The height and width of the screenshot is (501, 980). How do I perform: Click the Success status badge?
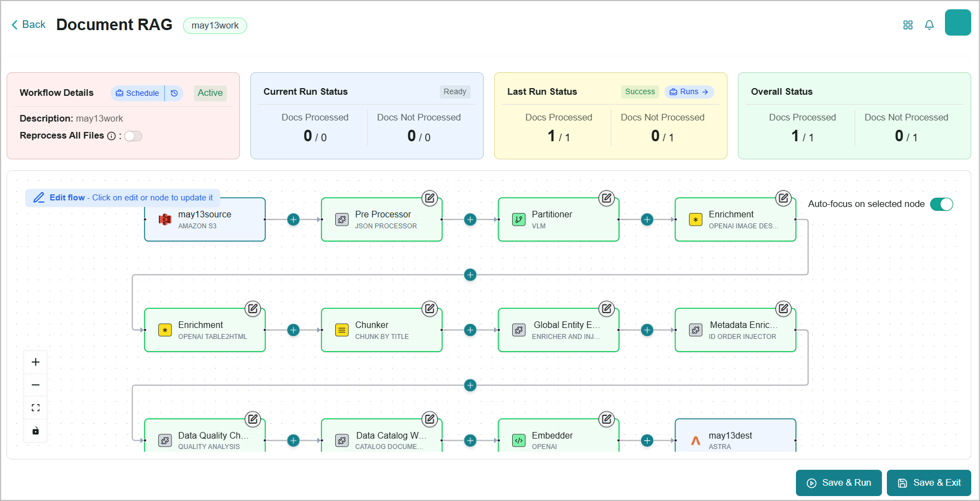click(x=640, y=92)
